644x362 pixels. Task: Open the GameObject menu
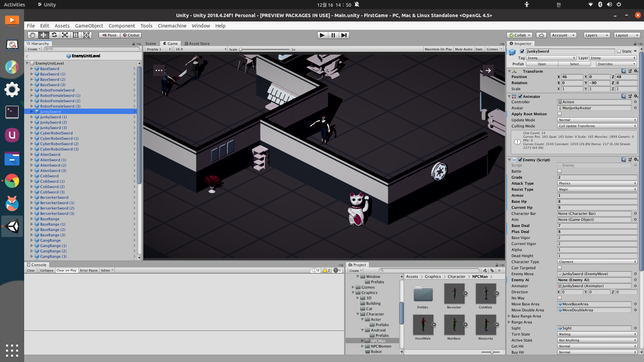tap(89, 26)
